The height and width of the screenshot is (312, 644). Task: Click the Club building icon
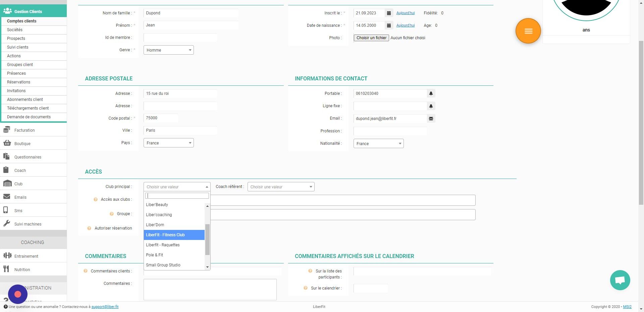pyautogui.click(x=7, y=184)
